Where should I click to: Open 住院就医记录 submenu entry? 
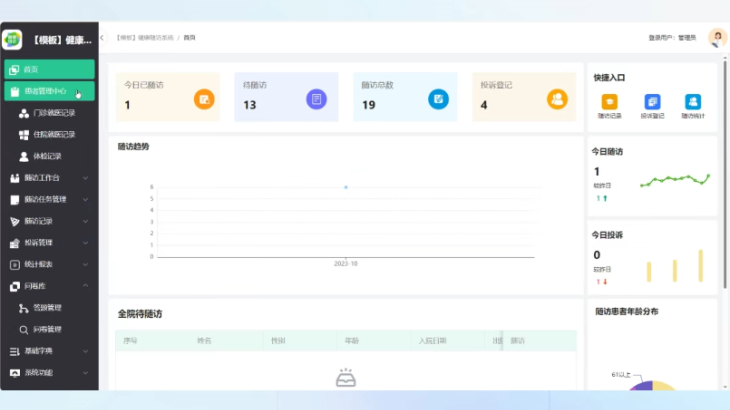[x=54, y=134]
